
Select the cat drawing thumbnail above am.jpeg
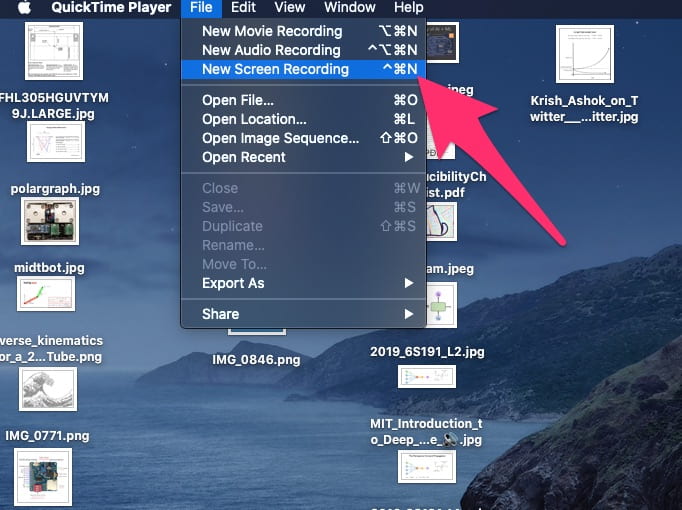tap(441, 222)
